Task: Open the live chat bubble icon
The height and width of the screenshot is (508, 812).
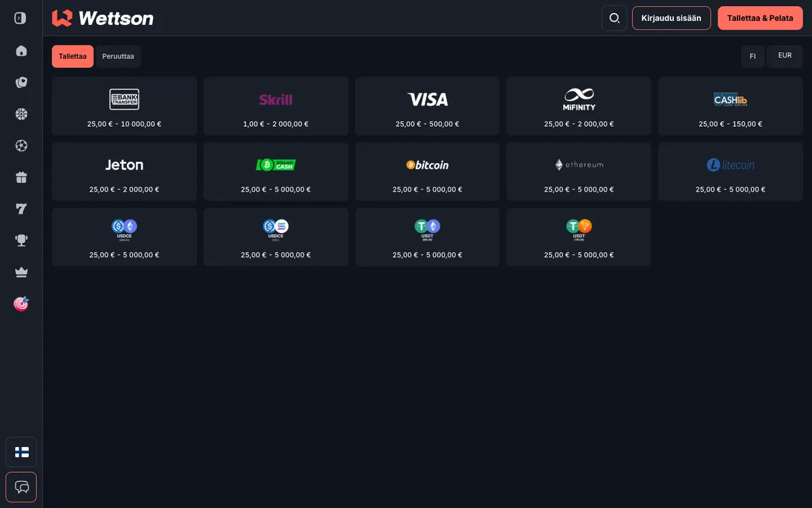Action: (21, 487)
